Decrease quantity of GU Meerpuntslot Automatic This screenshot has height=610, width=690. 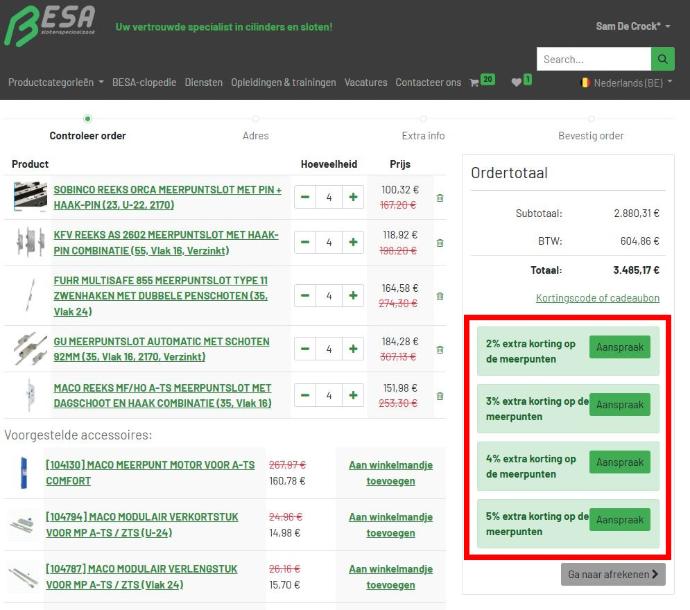click(x=305, y=349)
